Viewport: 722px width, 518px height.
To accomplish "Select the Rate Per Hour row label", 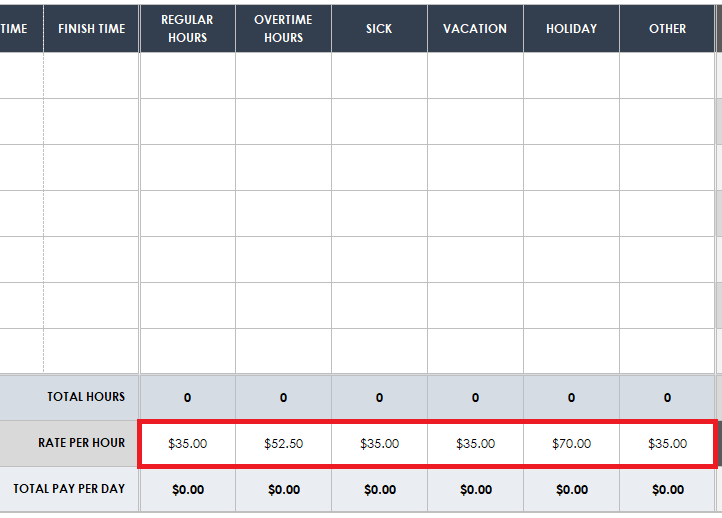I will click(81, 443).
